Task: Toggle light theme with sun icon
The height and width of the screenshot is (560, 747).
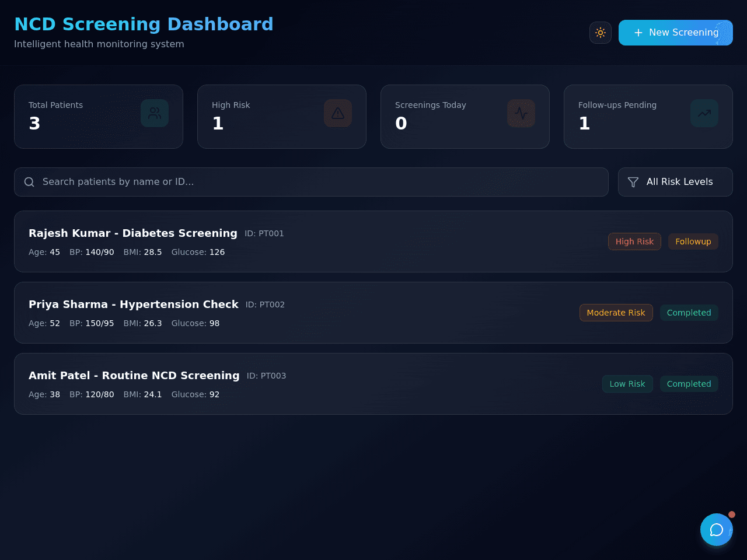Action: [601, 33]
